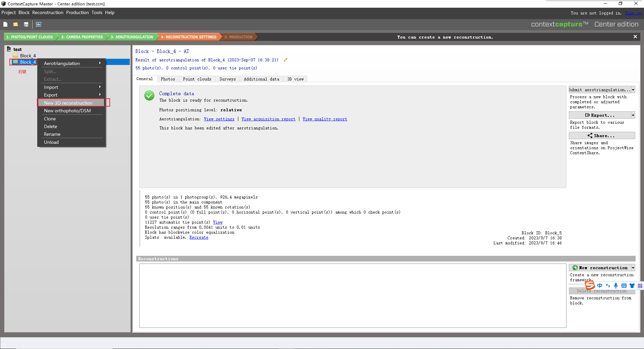Open the Tools menu
This screenshot has width=644, height=349.
[97, 12]
